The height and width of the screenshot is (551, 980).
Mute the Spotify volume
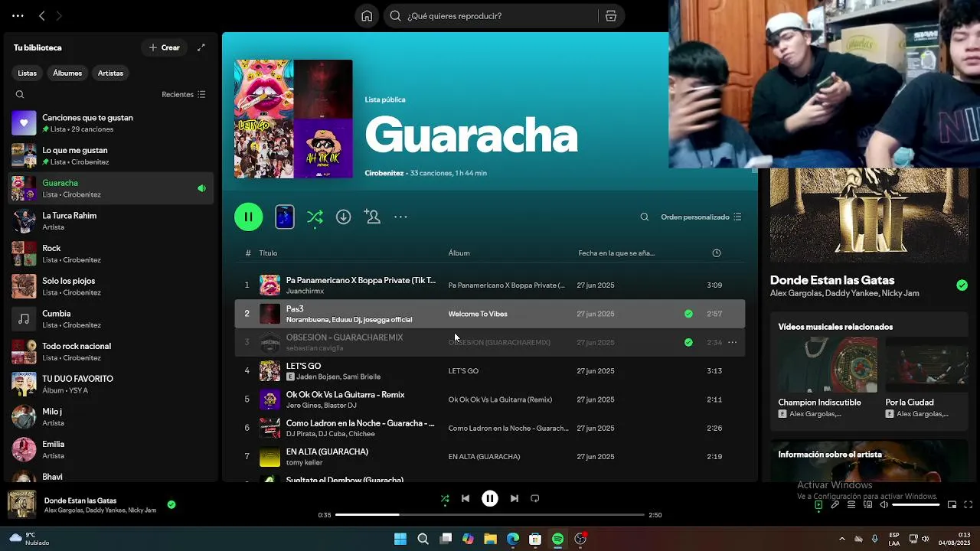884,505
